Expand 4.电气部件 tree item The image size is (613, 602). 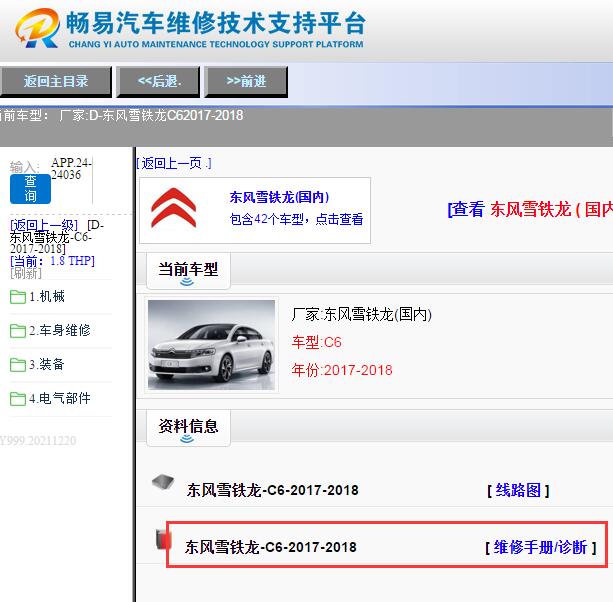coord(60,399)
